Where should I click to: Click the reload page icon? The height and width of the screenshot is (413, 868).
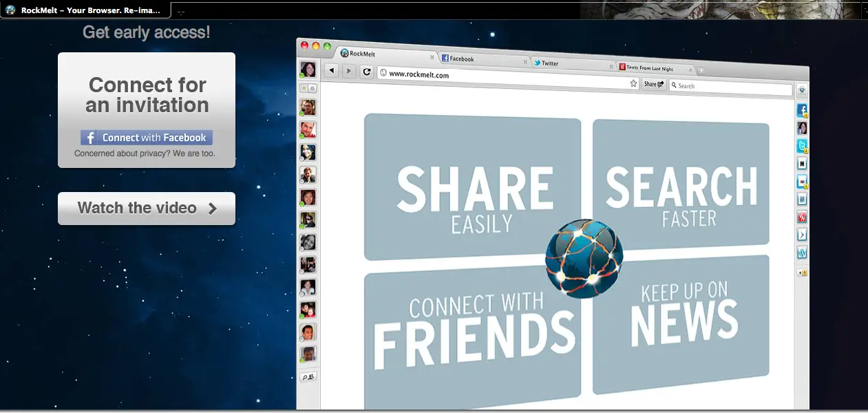click(x=367, y=72)
